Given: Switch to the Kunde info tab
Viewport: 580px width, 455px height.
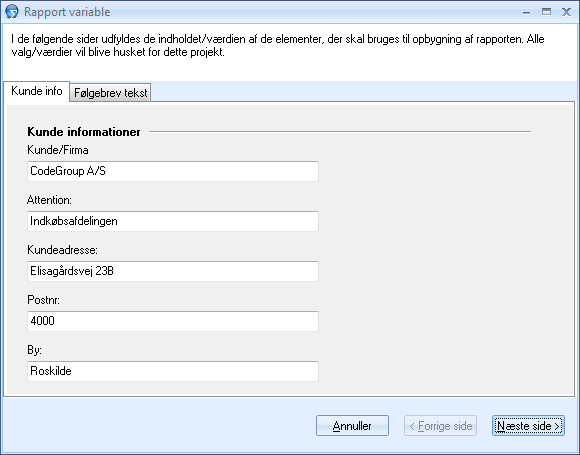Looking at the screenshot, I should pos(37,91).
